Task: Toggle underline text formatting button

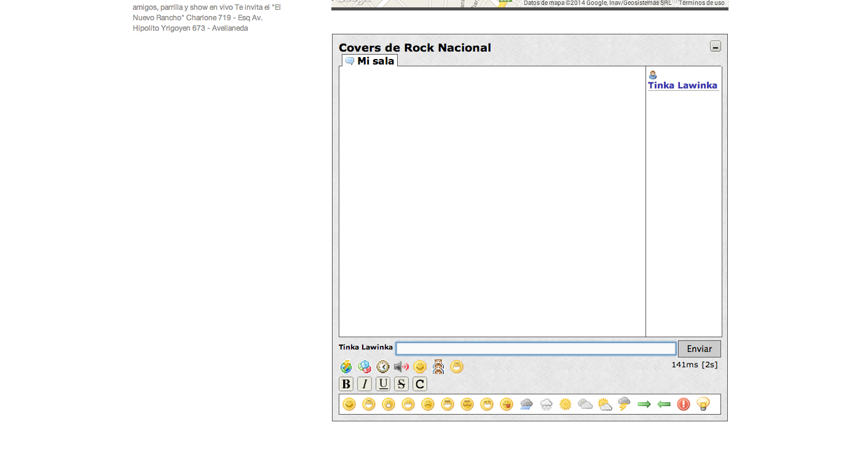Action: pos(383,384)
